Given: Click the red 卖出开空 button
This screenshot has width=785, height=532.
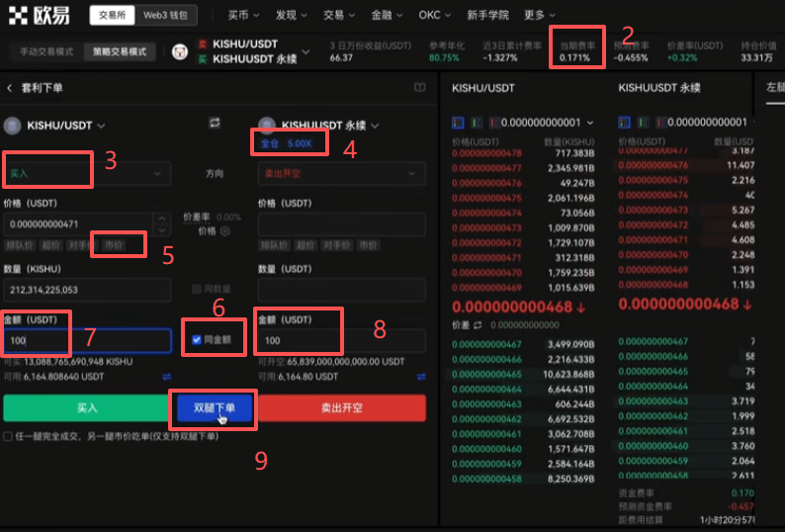Looking at the screenshot, I should click(x=342, y=407).
